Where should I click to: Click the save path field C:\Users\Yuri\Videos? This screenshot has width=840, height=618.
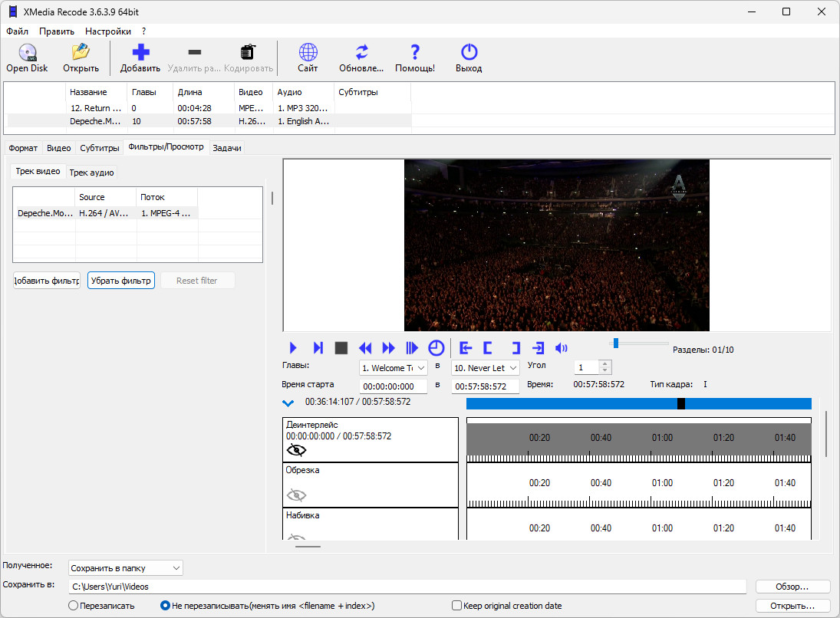[407, 587]
